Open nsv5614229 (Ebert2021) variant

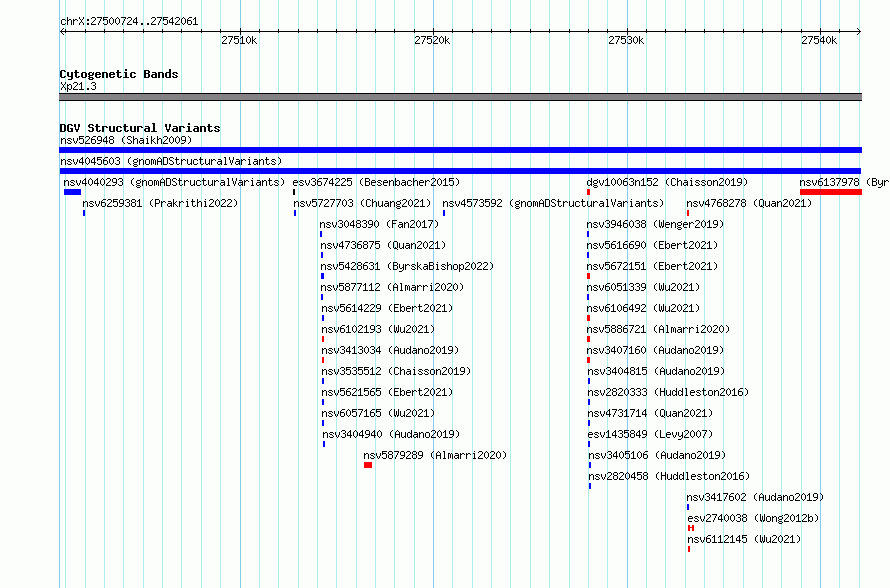click(x=387, y=308)
